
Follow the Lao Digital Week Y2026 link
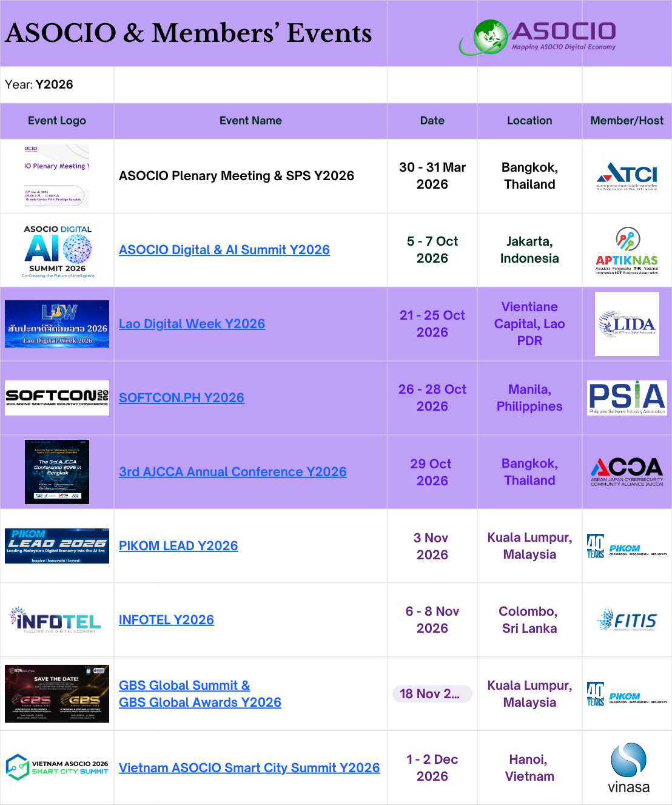[192, 324]
